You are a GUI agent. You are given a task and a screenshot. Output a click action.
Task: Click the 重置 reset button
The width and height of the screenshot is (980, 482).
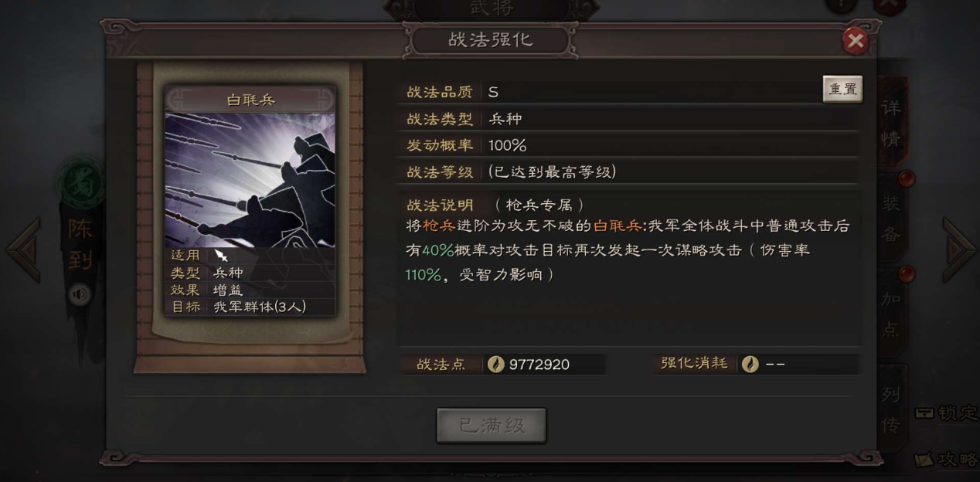click(x=842, y=89)
